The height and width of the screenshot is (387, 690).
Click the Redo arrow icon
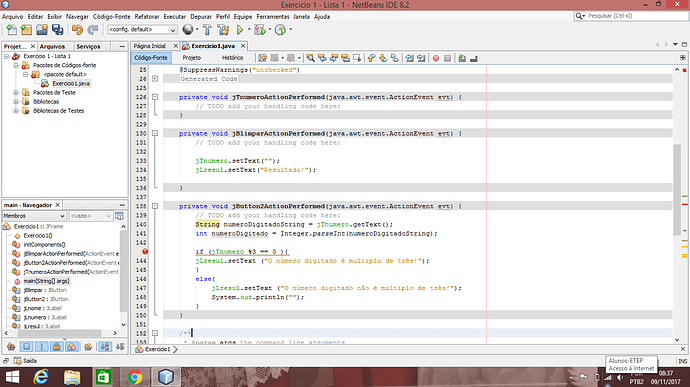93,29
